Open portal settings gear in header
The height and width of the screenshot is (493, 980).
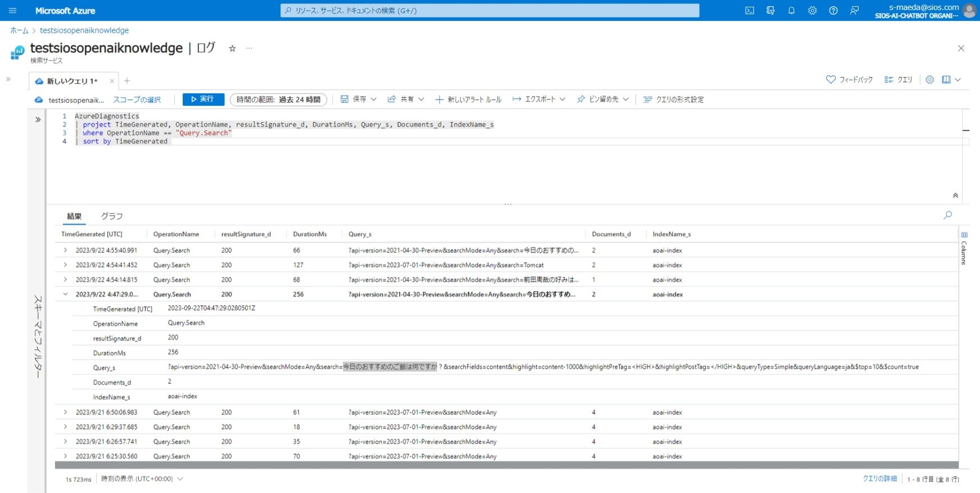(x=813, y=11)
